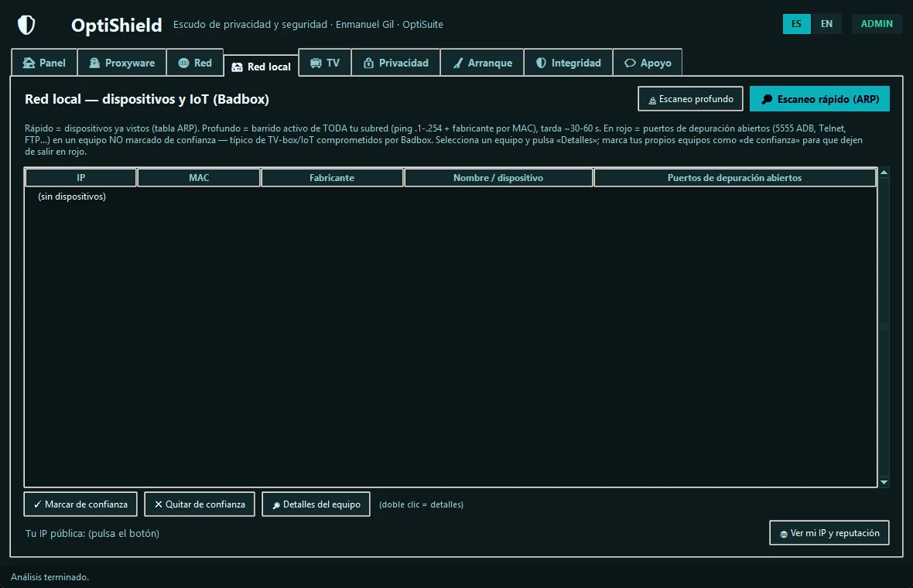This screenshot has width=913, height=588.
Task: Switch to the Arranque tab
Action: (483, 63)
